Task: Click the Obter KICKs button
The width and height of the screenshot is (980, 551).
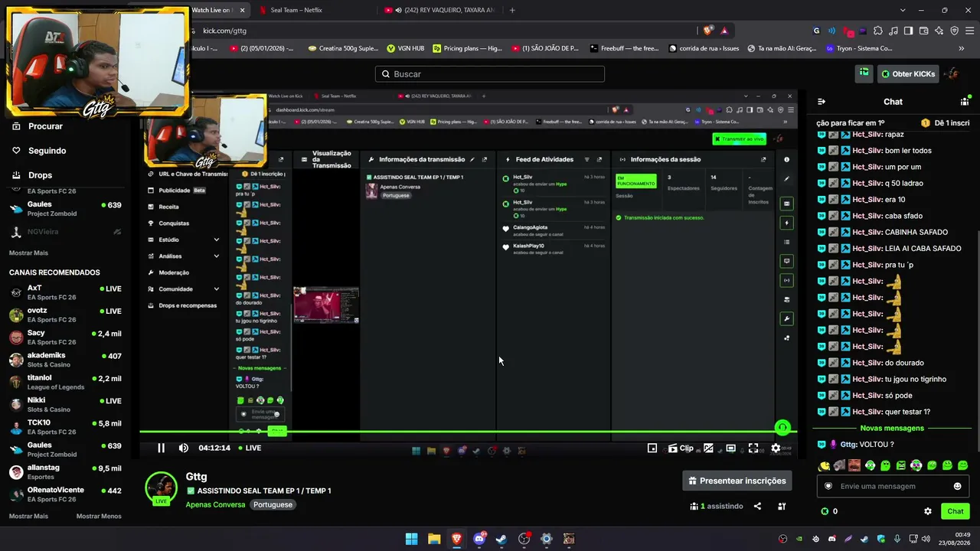Action: [x=908, y=74]
